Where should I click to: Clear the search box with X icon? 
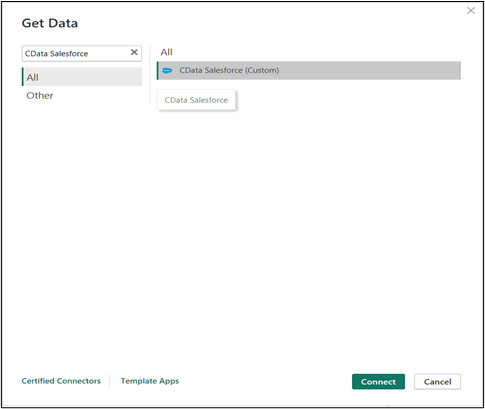tap(134, 52)
